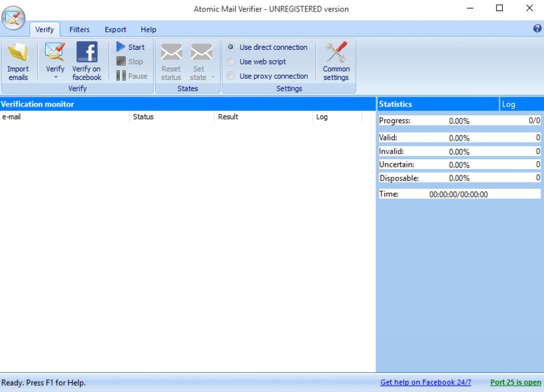The image size is (544, 392).
Task: Click the Port 25 is open link
Action: pos(516,382)
